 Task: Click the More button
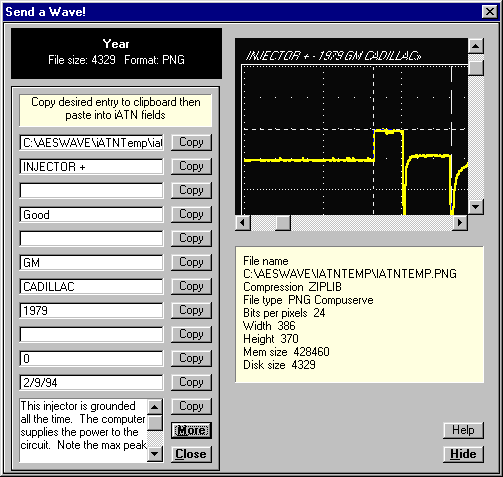pyautogui.click(x=191, y=430)
